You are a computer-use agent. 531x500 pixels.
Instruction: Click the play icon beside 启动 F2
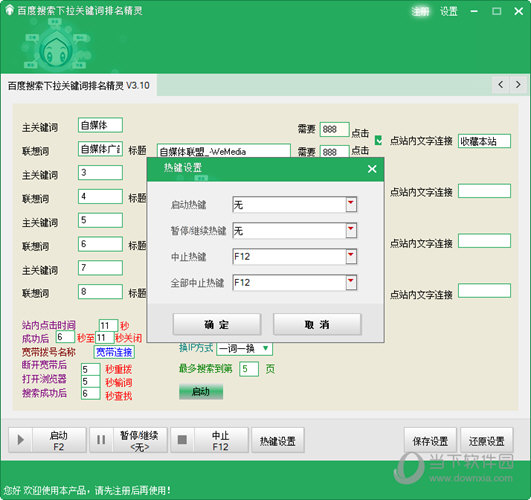20,440
